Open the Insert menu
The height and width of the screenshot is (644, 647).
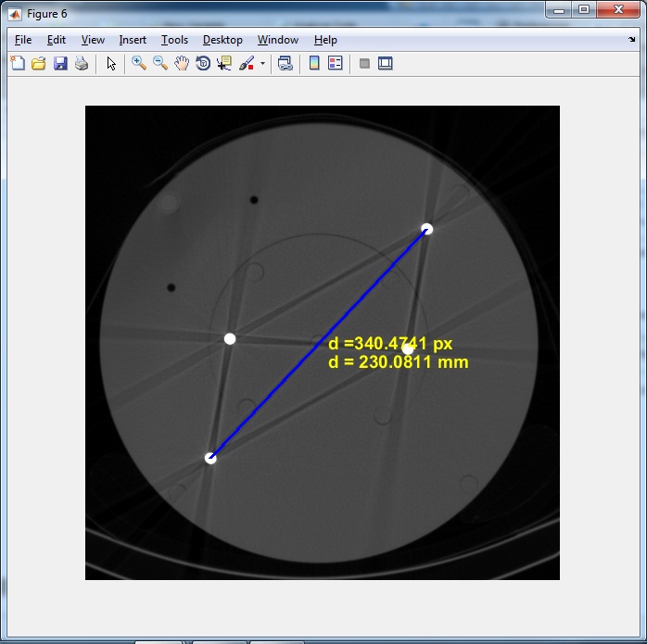click(x=133, y=40)
